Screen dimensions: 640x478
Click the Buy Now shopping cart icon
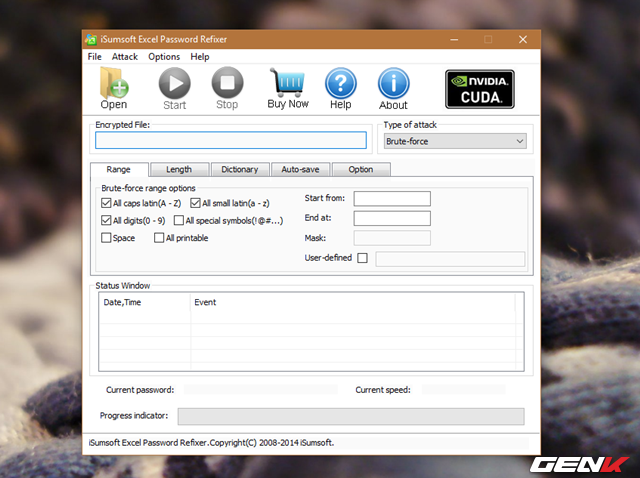tap(288, 88)
